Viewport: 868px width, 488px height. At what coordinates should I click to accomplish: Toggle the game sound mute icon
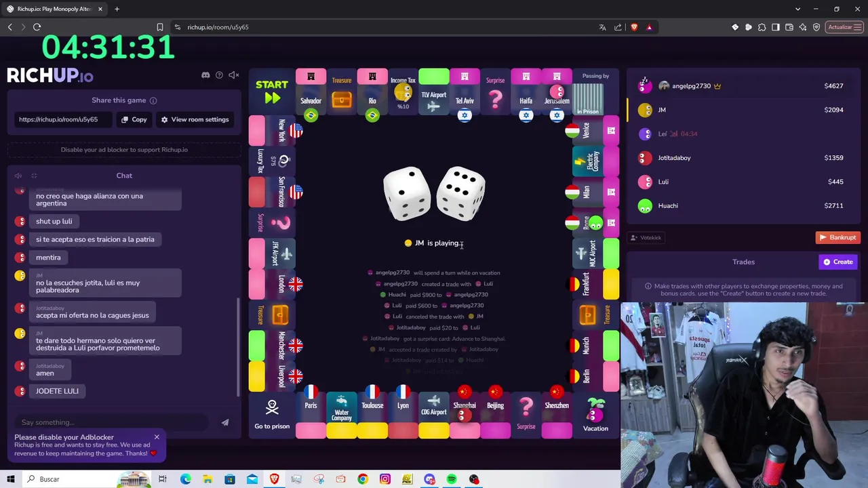coord(234,75)
